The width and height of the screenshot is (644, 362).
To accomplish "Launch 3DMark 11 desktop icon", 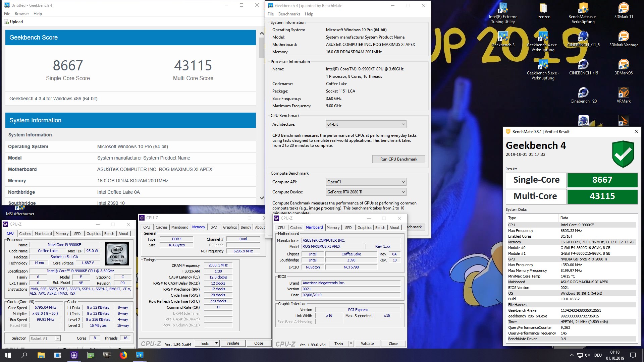I will pyautogui.click(x=624, y=11).
